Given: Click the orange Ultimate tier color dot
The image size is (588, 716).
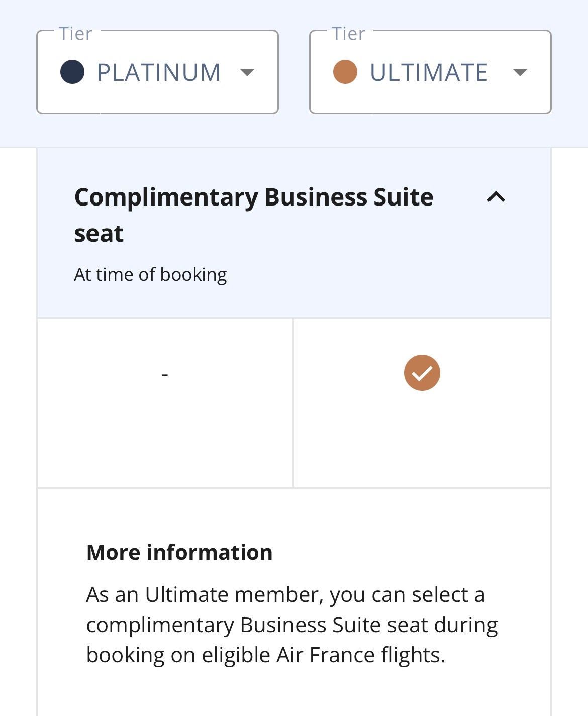Looking at the screenshot, I should (x=345, y=72).
